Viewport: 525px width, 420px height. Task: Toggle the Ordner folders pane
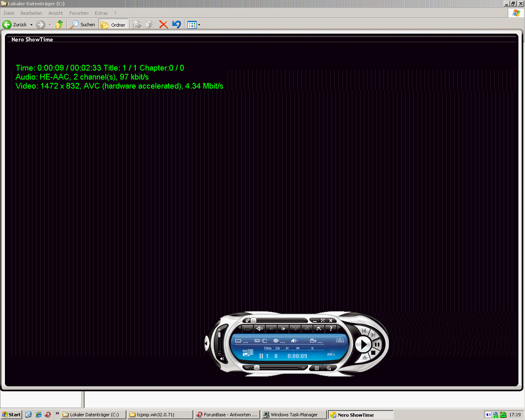114,25
